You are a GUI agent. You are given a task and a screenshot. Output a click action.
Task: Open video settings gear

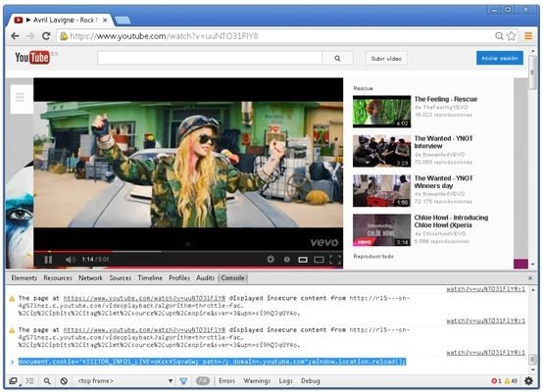pyautogui.click(x=271, y=259)
